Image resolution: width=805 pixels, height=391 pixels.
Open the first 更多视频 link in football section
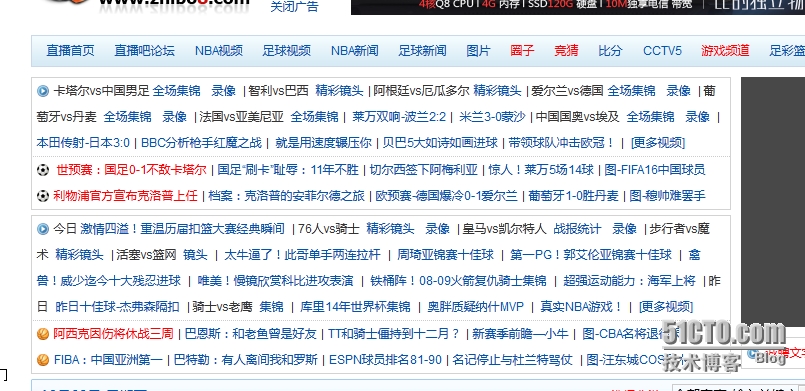tap(658, 143)
